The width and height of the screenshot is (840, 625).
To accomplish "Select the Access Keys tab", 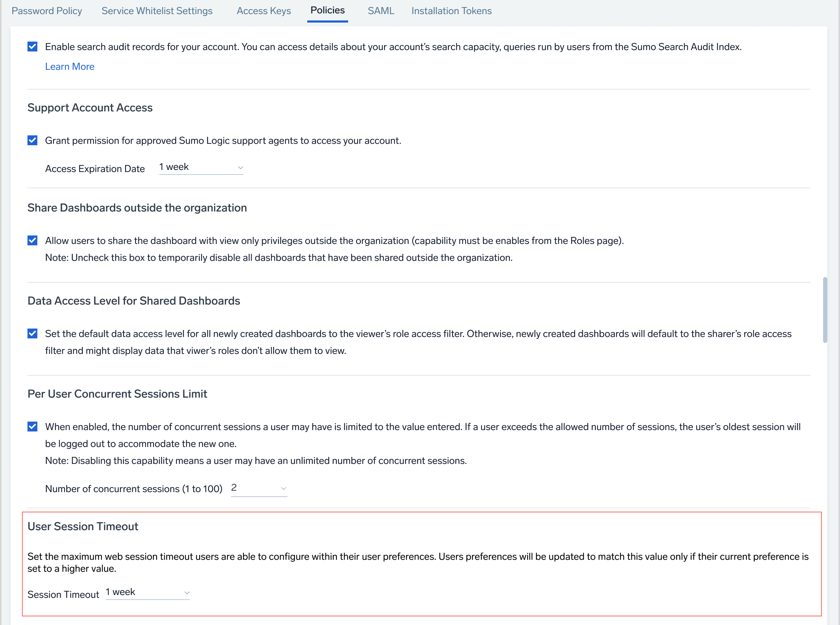I will click(263, 11).
